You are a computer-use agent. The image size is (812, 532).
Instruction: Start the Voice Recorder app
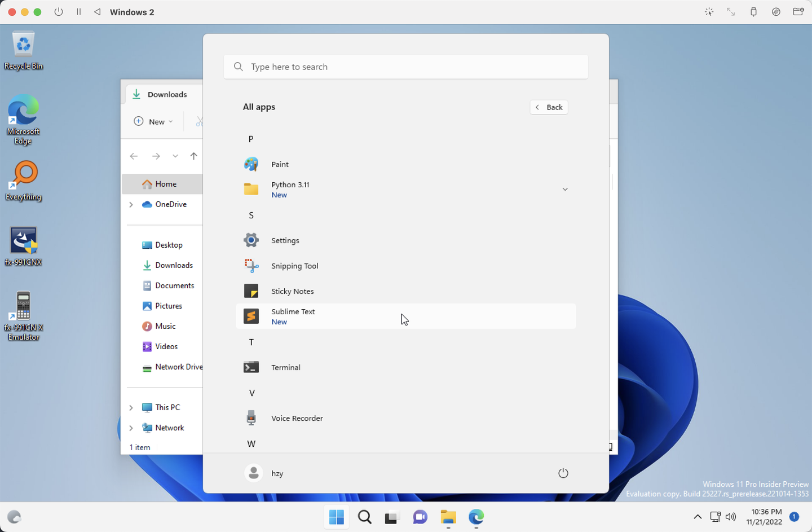point(297,418)
